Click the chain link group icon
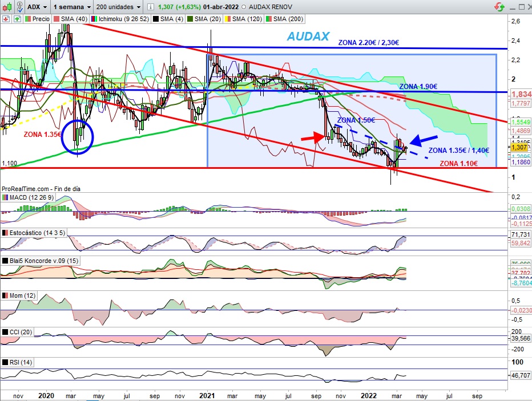 click(19, 6)
